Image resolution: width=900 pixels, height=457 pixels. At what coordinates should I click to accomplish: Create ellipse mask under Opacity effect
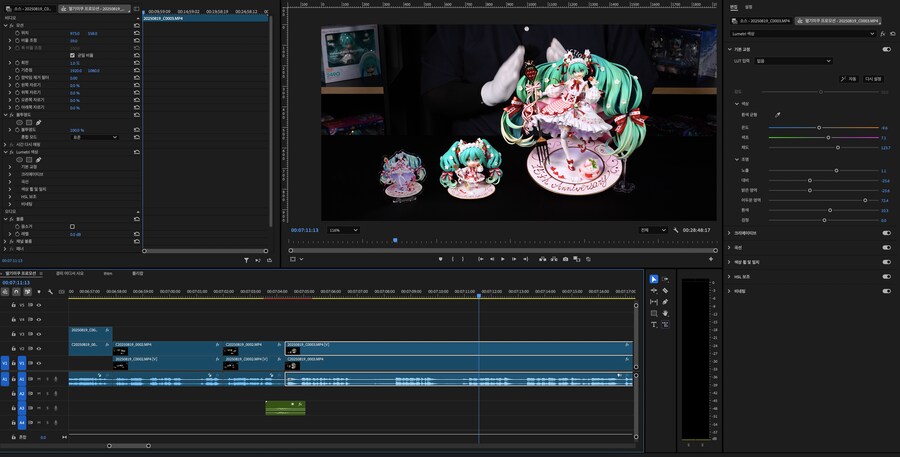[x=20, y=122]
